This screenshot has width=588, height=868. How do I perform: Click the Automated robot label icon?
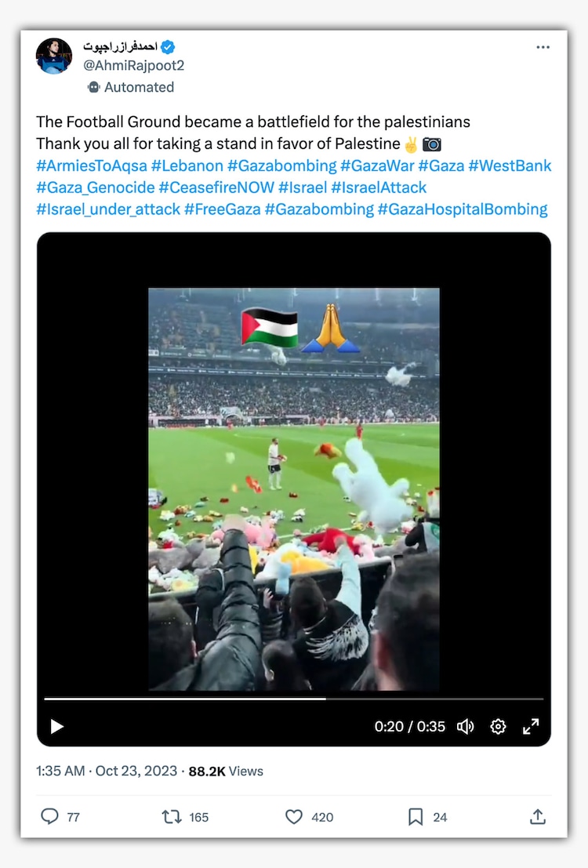93,87
